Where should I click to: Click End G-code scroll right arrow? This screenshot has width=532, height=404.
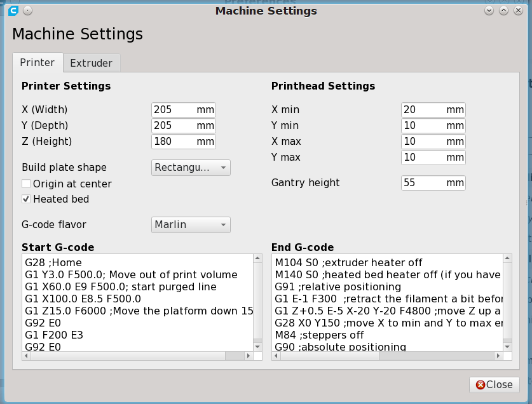click(498, 356)
